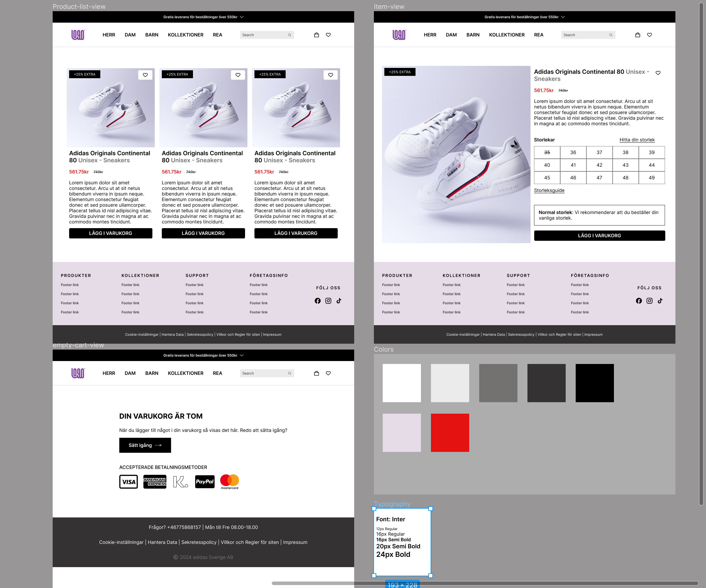Open REA menu in Item-view
Image resolution: width=706 pixels, height=588 pixels.
tap(539, 35)
